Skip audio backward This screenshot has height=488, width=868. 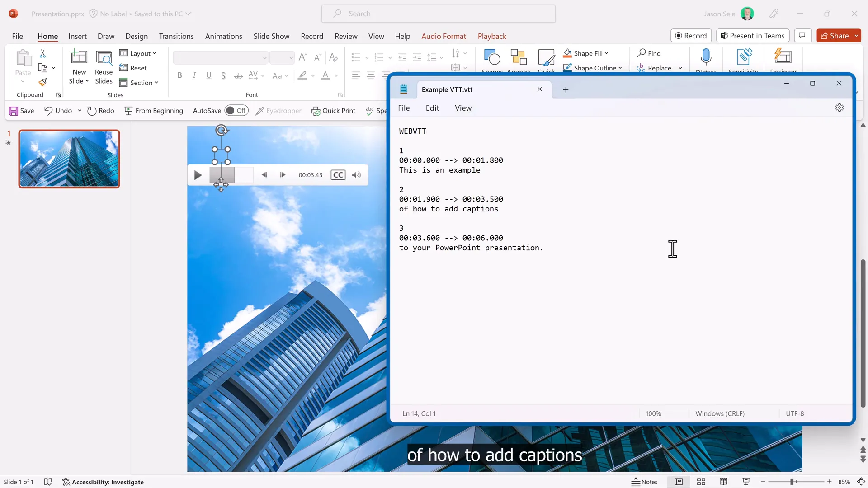pyautogui.click(x=264, y=175)
